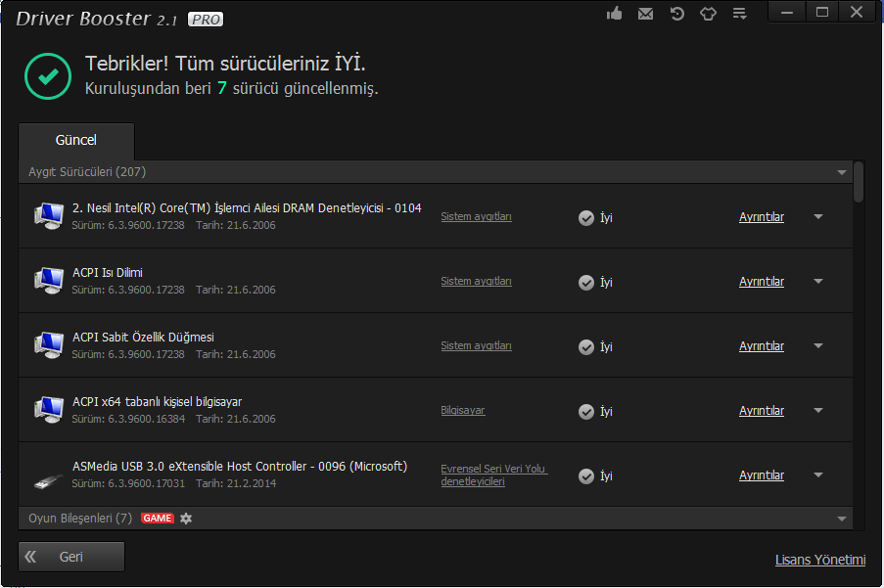Expand dropdown arrow for DRAM Denetleyicisi row
884x588 pixels.
(818, 216)
